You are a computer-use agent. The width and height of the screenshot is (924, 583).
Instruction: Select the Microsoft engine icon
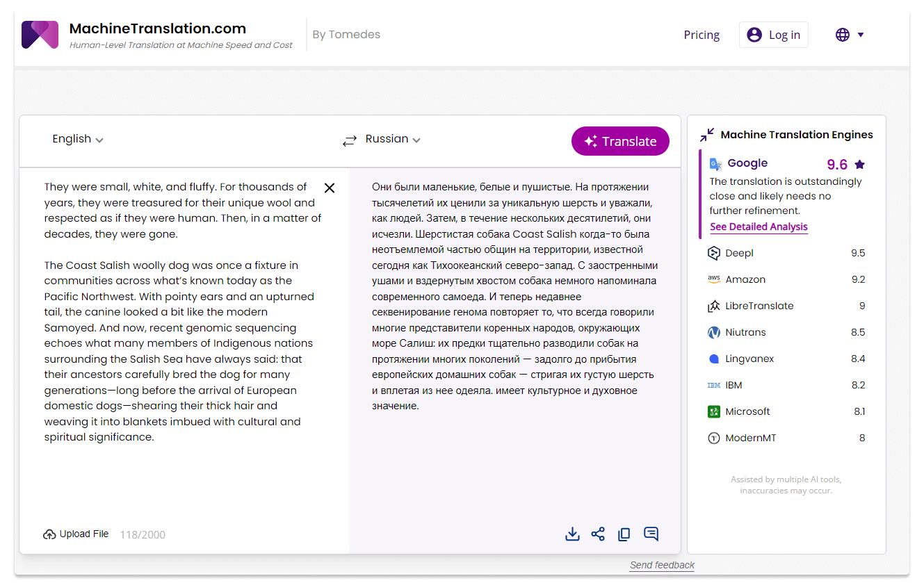tap(713, 411)
